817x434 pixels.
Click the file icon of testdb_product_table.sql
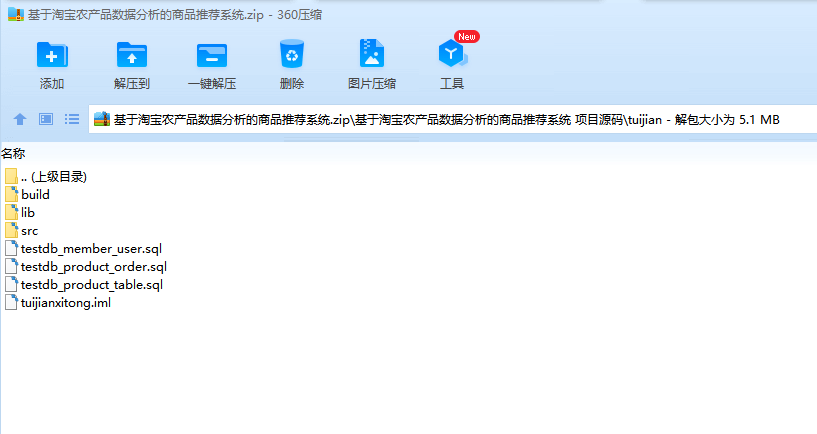click(11, 284)
